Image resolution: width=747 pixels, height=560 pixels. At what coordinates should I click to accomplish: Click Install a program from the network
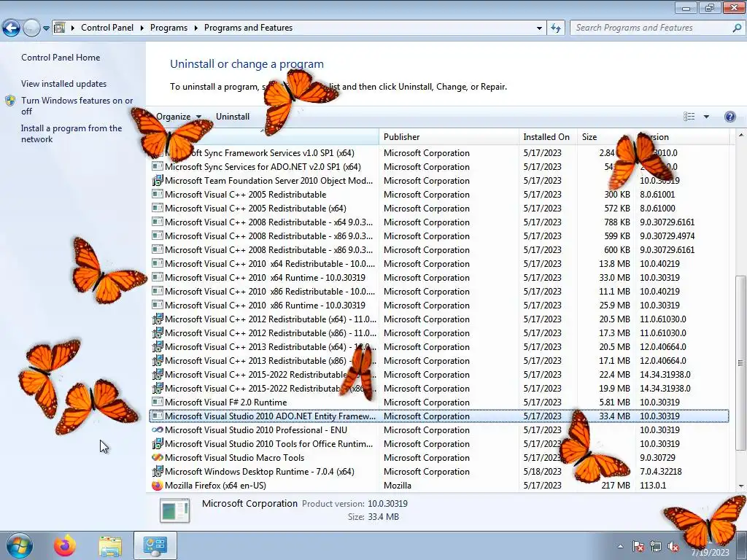(71, 134)
